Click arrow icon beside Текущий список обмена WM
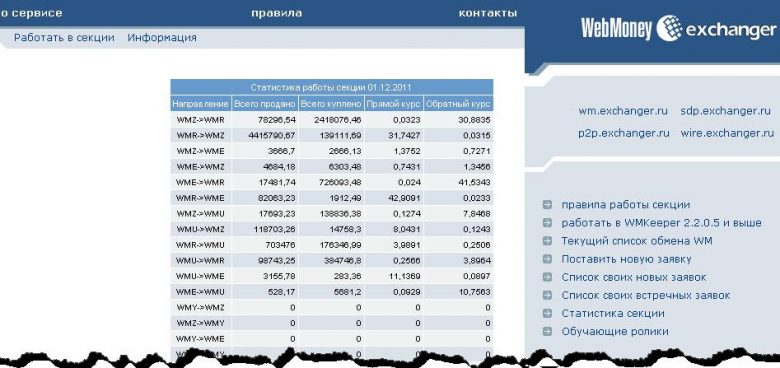The image size is (780, 368). click(x=547, y=241)
